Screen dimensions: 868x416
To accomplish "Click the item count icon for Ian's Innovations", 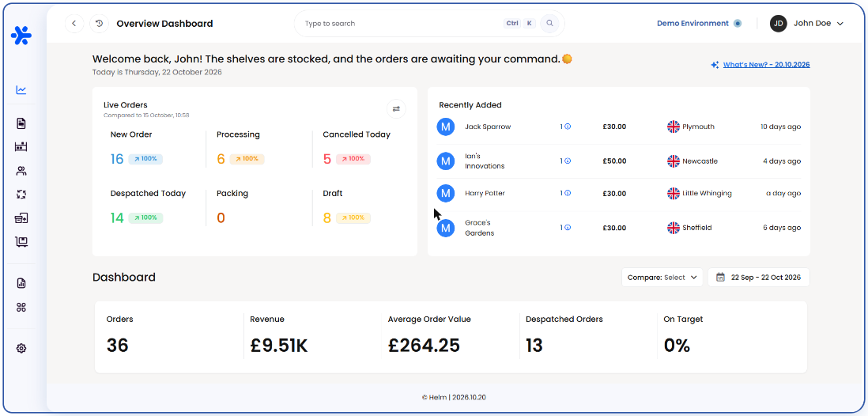I will 566,161.
